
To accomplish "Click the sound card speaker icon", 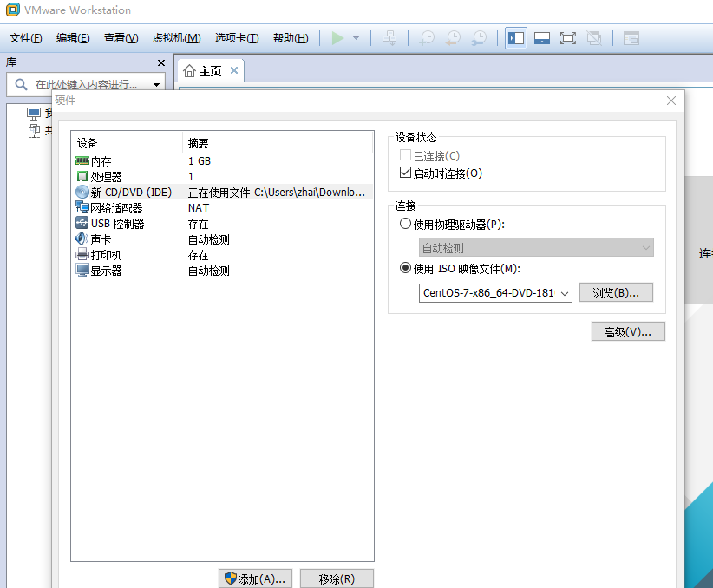I will pyautogui.click(x=82, y=238).
